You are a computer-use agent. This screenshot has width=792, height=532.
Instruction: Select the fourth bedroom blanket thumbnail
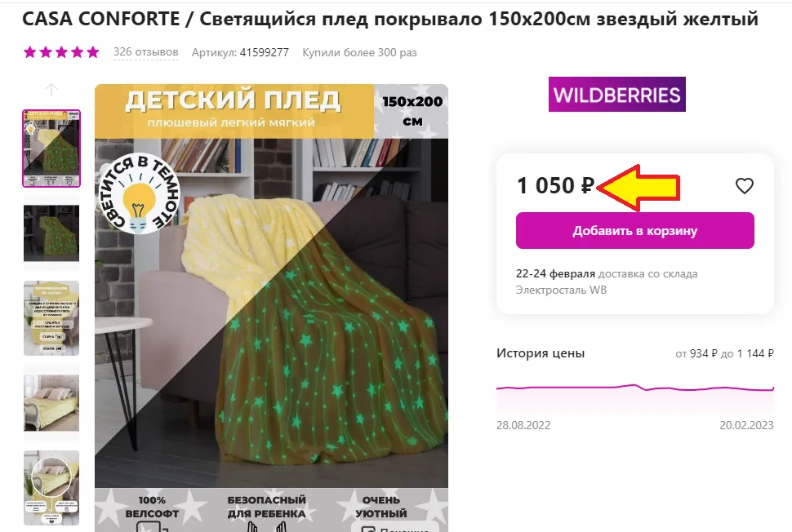click(x=51, y=403)
